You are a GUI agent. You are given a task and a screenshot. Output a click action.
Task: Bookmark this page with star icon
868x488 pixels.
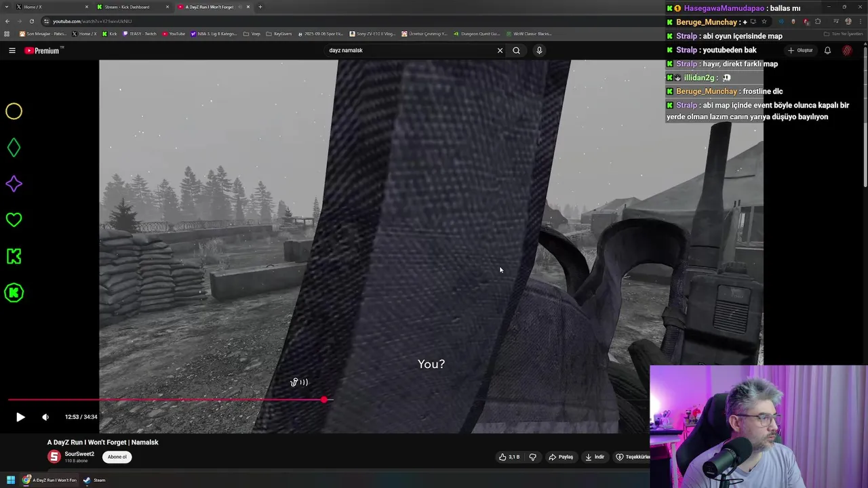[764, 21]
